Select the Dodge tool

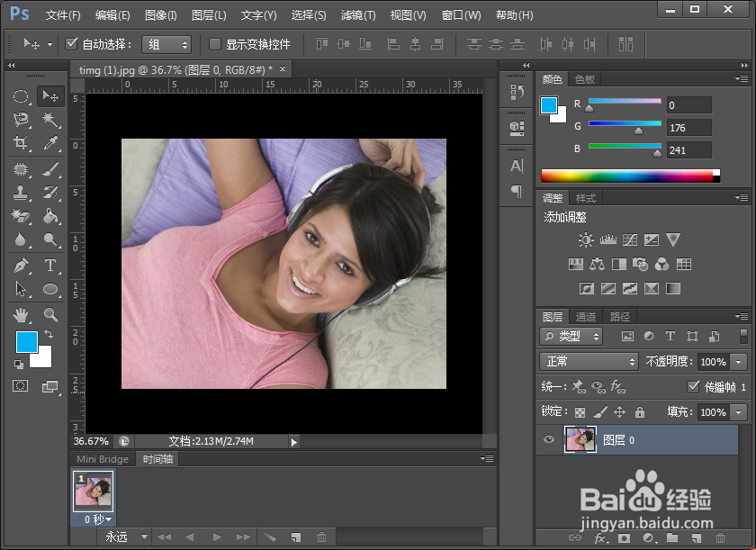click(50, 239)
